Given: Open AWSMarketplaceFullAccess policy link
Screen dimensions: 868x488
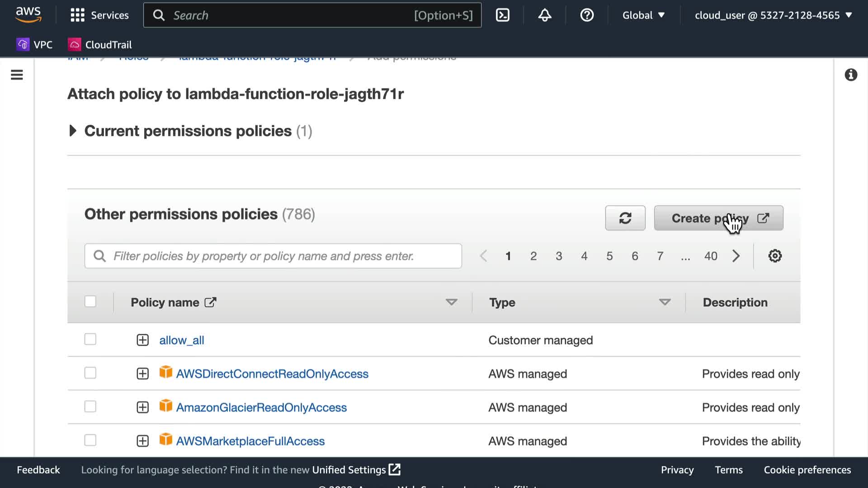Looking at the screenshot, I should pos(250,441).
